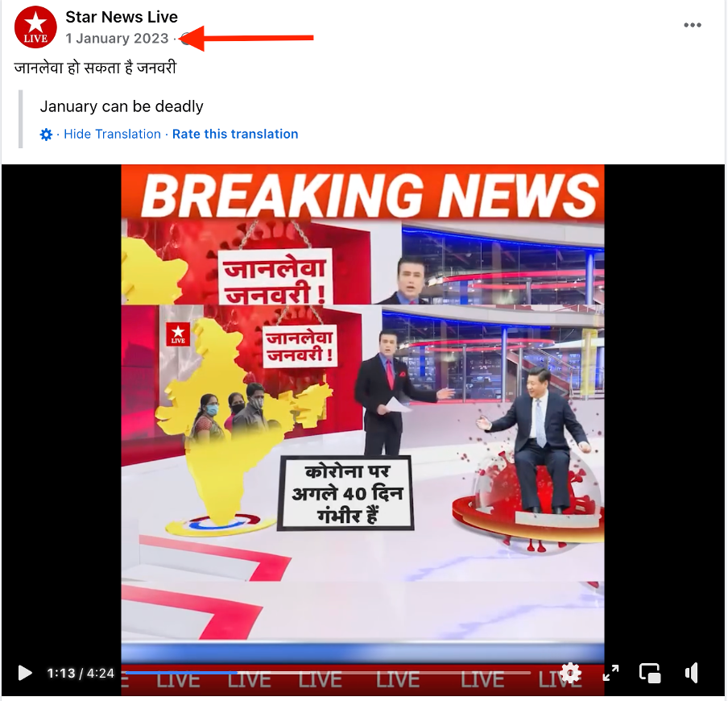Viewport: 728px width, 701px height.
Task: Open the 1 January 2023 post timestamp
Action: coord(117,39)
